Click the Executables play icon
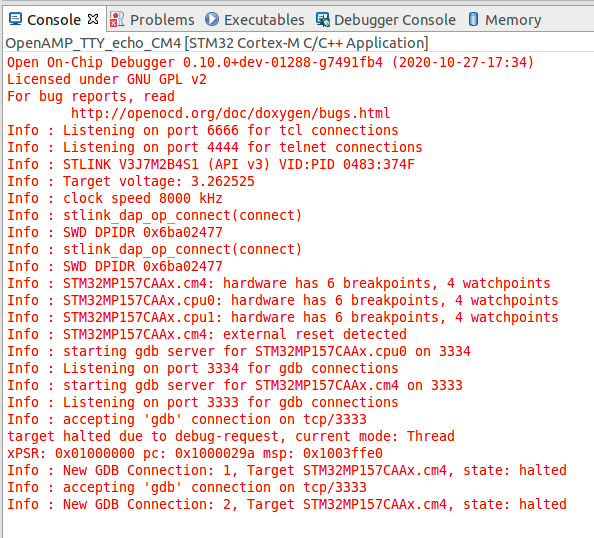Image resolution: width=594 pixels, height=538 pixels. (x=212, y=19)
